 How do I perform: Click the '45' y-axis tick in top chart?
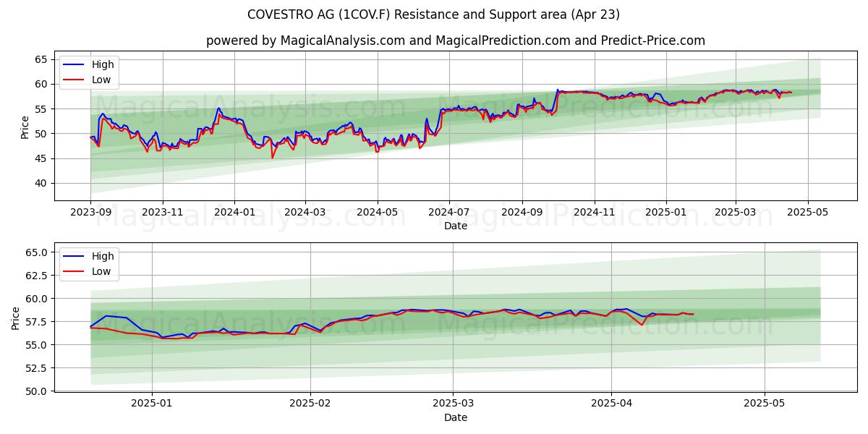(x=41, y=158)
